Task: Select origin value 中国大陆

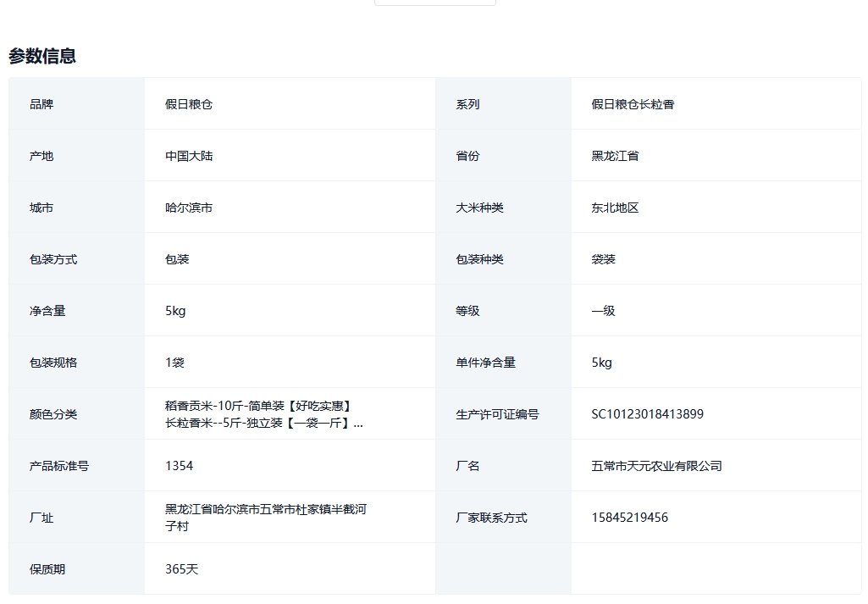Action: pos(189,156)
